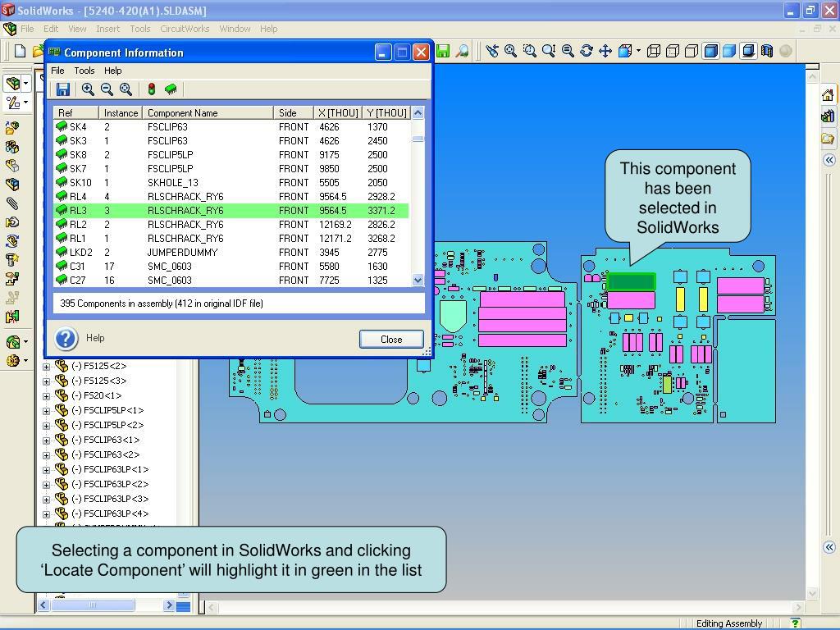This screenshot has width=840, height=630.
Task: Zoom in using Component Information toolbar
Action: coord(88,89)
